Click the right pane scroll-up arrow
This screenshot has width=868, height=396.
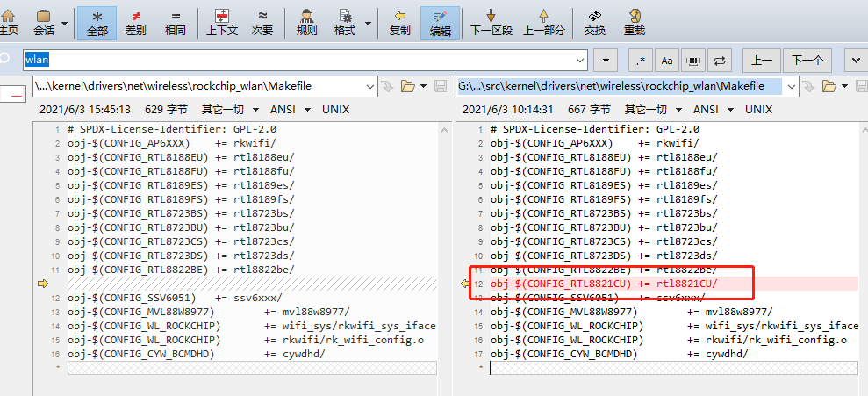(x=864, y=129)
